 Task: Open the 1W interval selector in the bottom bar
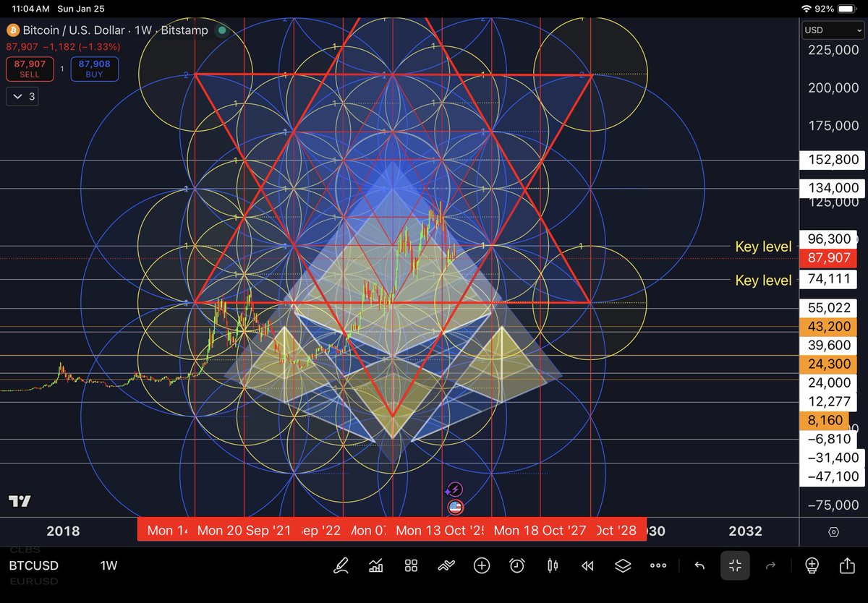109,566
